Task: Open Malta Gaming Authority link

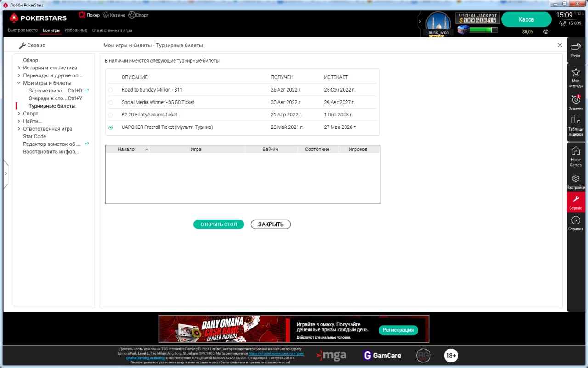Action: pyautogui.click(x=145, y=357)
